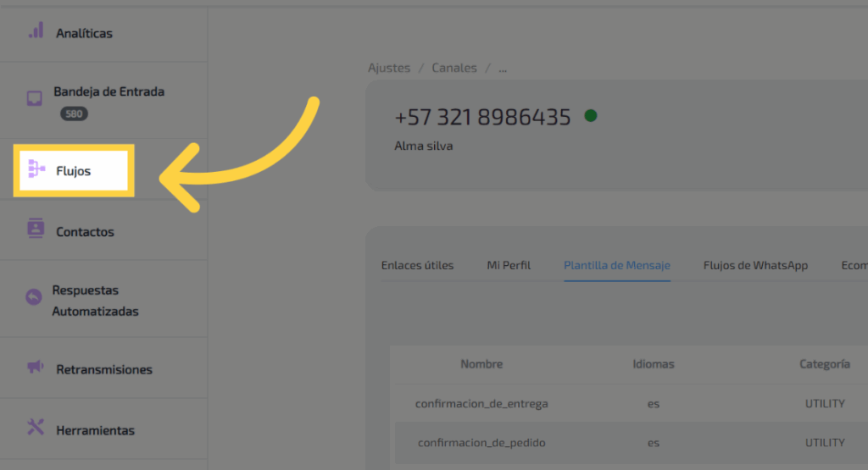
Task: Open the Flujos de WhatsApp tab
Action: (x=755, y=265)
